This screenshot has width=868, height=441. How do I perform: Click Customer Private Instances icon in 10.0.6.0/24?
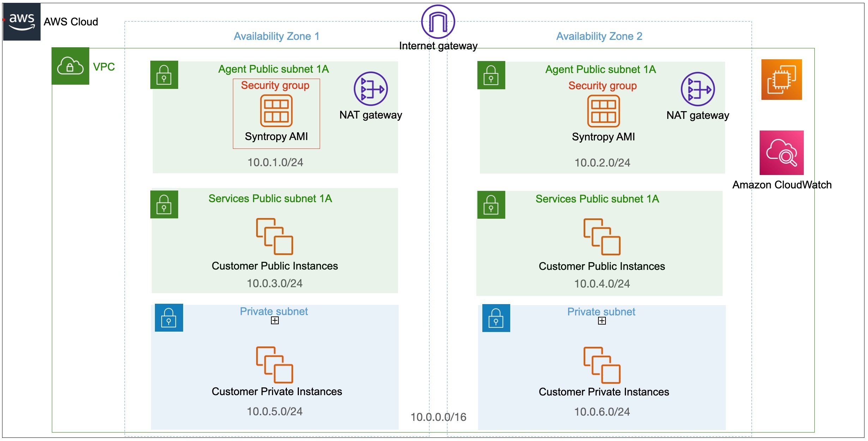coord(602,365)
